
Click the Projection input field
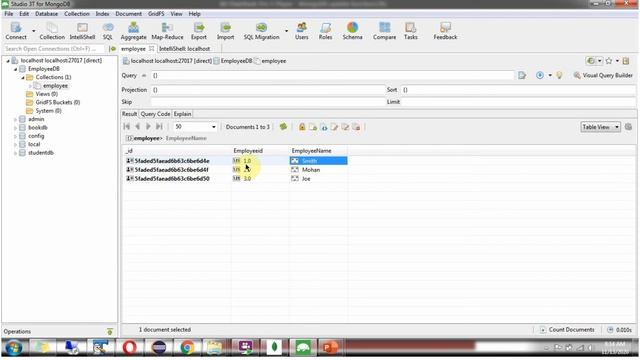(267, 90)
